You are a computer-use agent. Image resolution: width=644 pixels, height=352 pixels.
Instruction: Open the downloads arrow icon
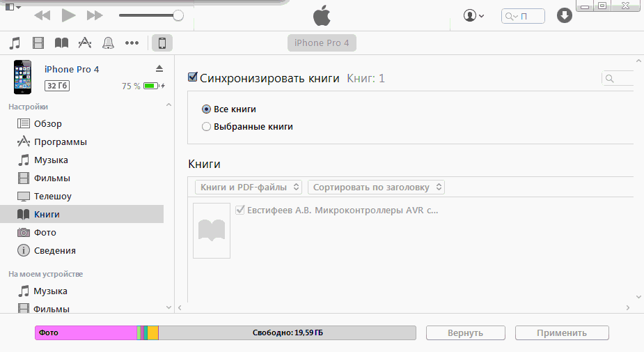[565, 15]
